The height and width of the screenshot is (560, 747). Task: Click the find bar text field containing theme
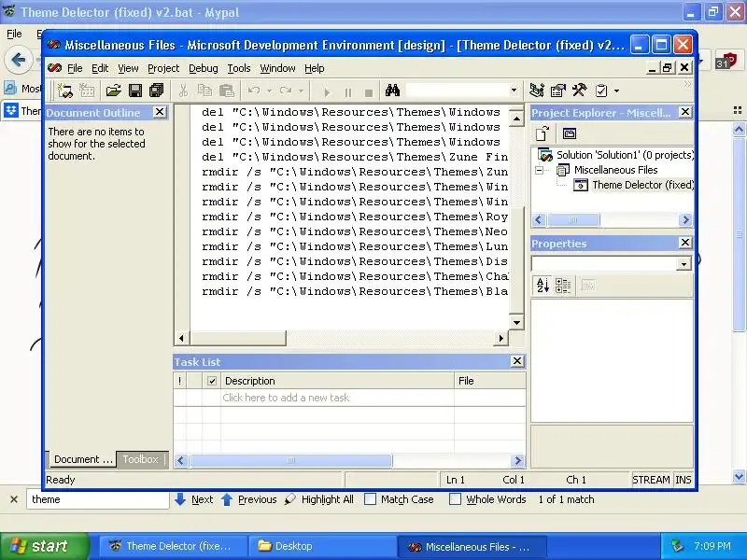98,499
